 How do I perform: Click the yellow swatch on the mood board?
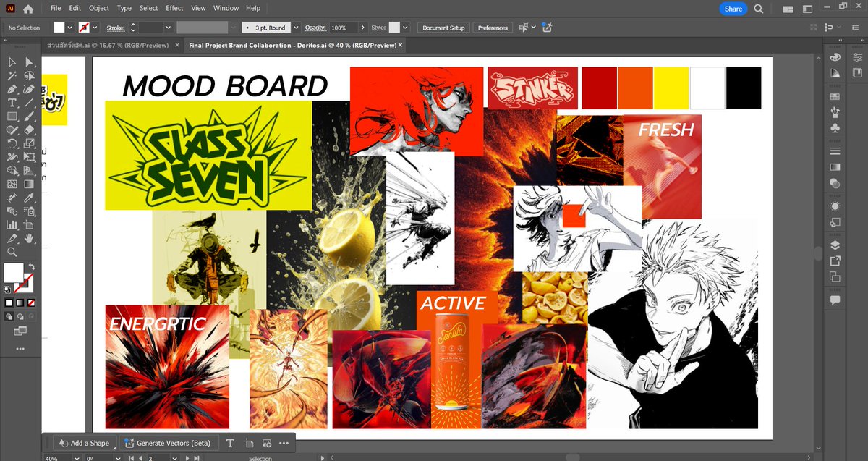[x=671, y=88]
